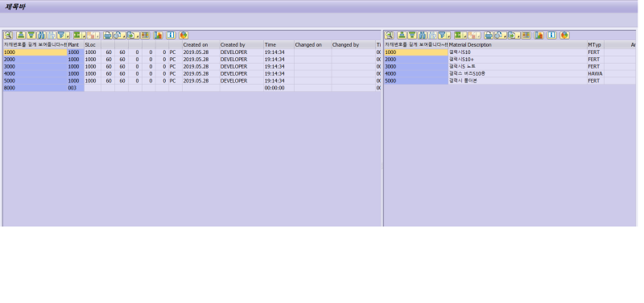Click Subtotals icon in left grid toolbar
The width and height of the screenshot is (644, 303).
coord(91,35)
